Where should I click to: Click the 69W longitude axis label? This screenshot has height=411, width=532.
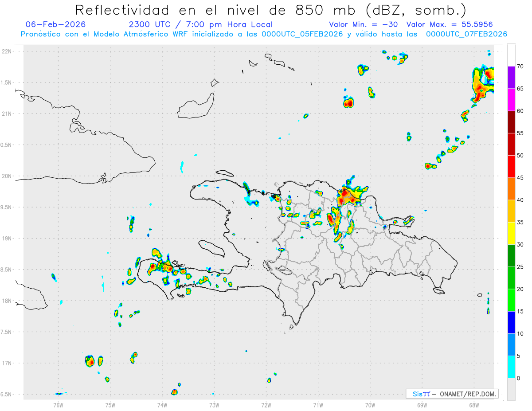(x=422, y=405)
